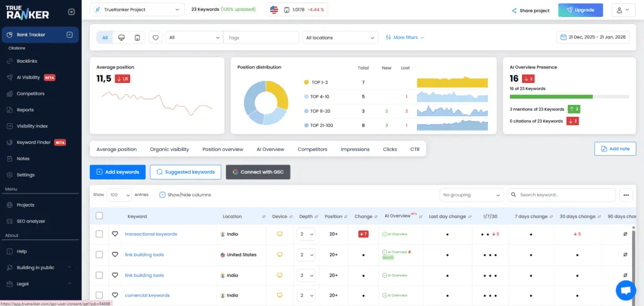
Task: Favorite the transactional keywords row heart
Action: click(x=115, y=234)
